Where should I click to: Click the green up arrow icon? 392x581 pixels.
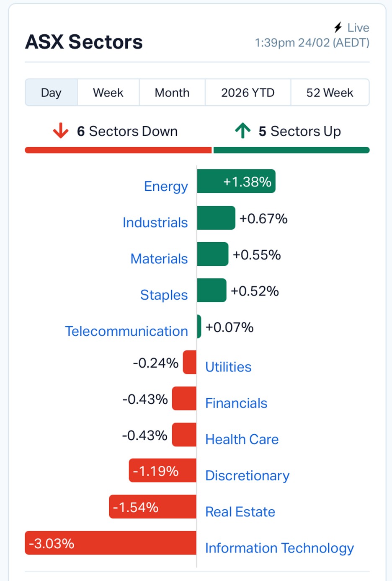pyautogui.click(x=243, y=131)
